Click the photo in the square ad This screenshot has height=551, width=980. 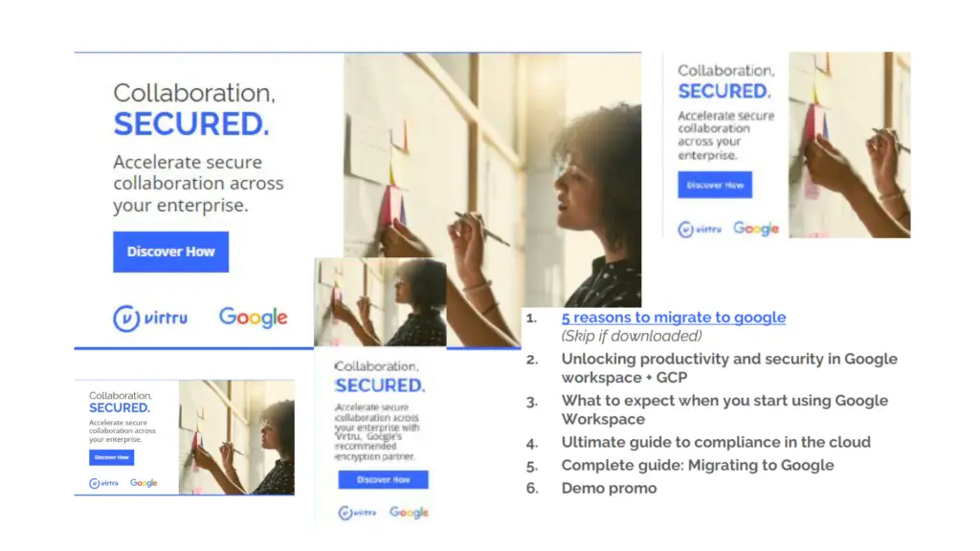(x=849, y=143)
